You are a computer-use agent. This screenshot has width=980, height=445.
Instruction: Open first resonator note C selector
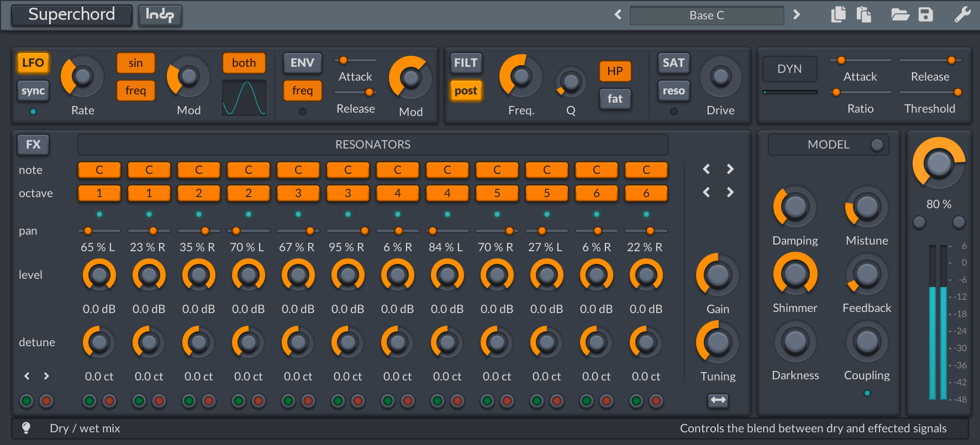click(x=99, y=170)
